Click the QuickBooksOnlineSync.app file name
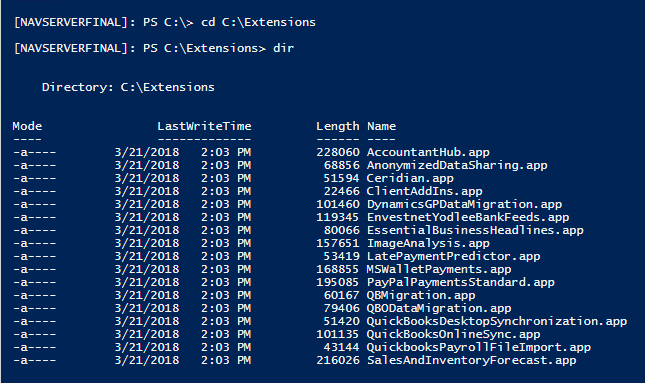Image resolution: width=645 pixels, height=383 pixels. click(x=453, y=334)
